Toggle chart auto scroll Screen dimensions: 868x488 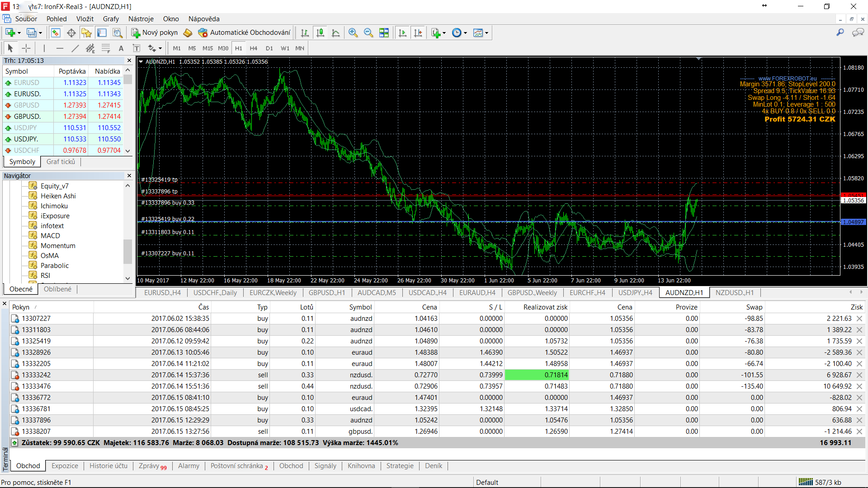(402, 33)
